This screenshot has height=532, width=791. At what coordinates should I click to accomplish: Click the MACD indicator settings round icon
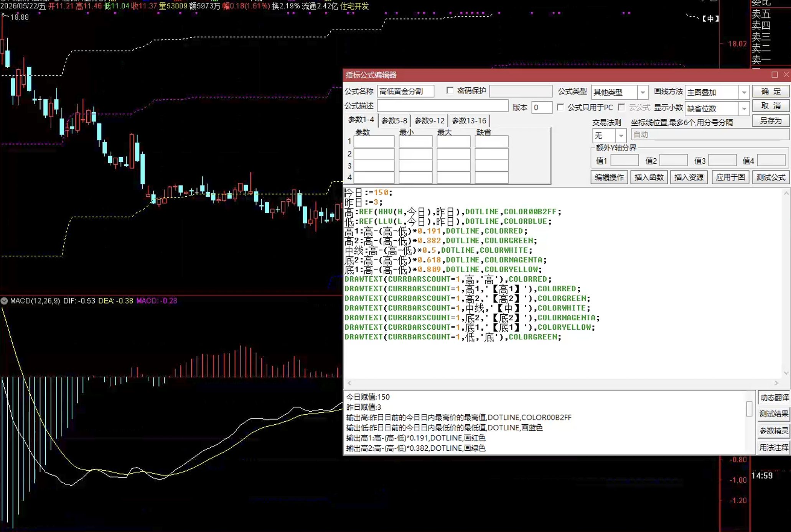point(4,301)
